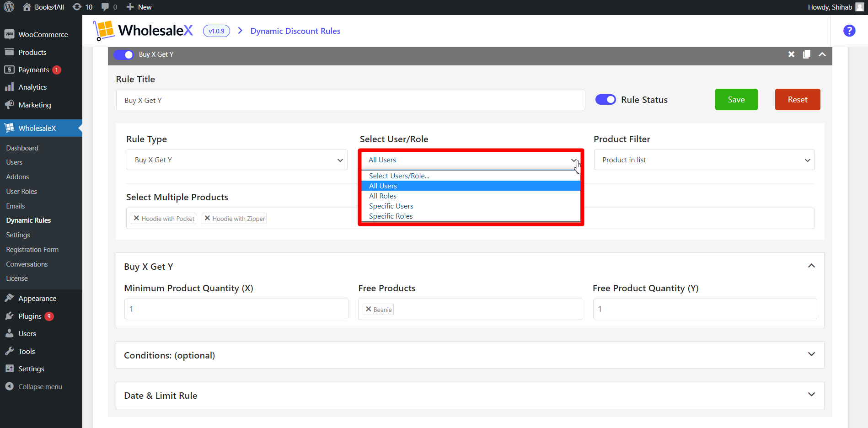Open the Product Filter dropdown

coord(704,160)
